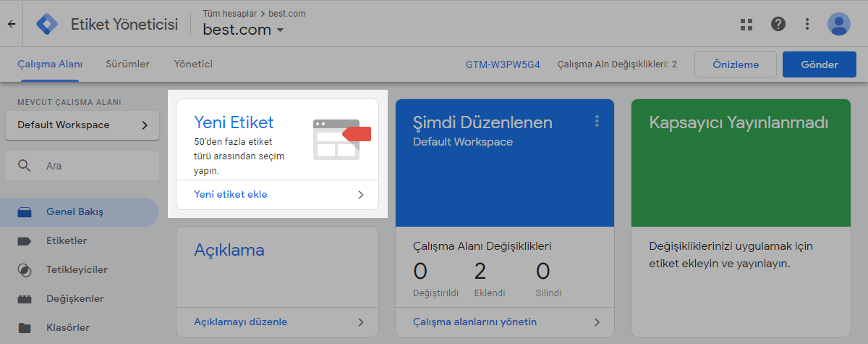The width and height of the screenshot is (868, 344).
Task: Click the Açıklama card heading
Action: tap(229, 250)
